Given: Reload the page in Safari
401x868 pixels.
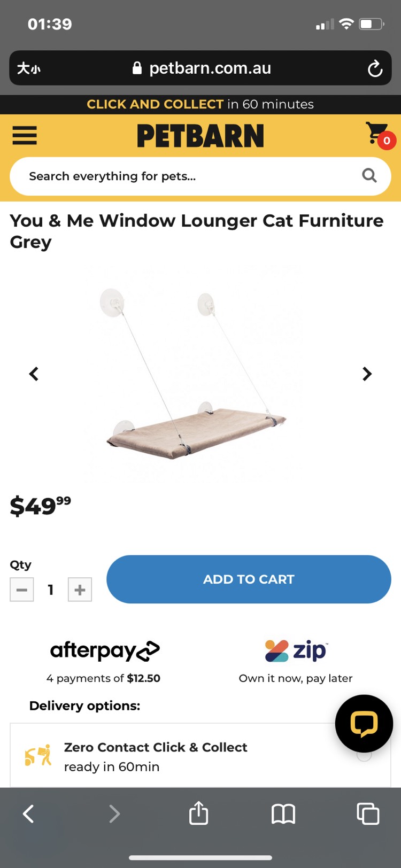Looking at the screenshot, I should [375, 68].
